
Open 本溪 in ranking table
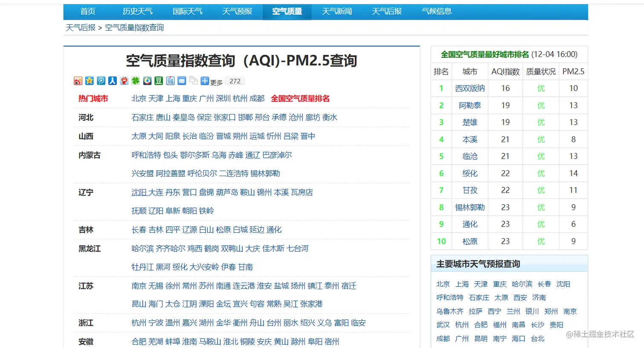470,140
